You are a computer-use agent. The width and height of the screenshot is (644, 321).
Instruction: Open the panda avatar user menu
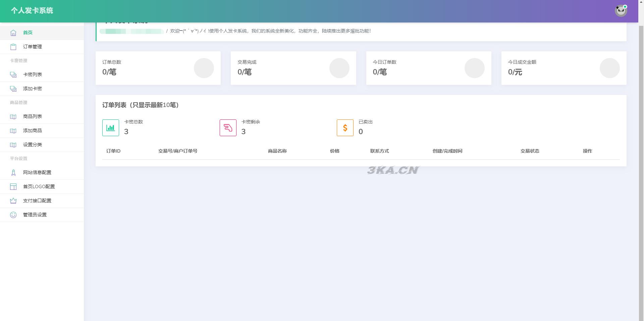tap(621, 11)
